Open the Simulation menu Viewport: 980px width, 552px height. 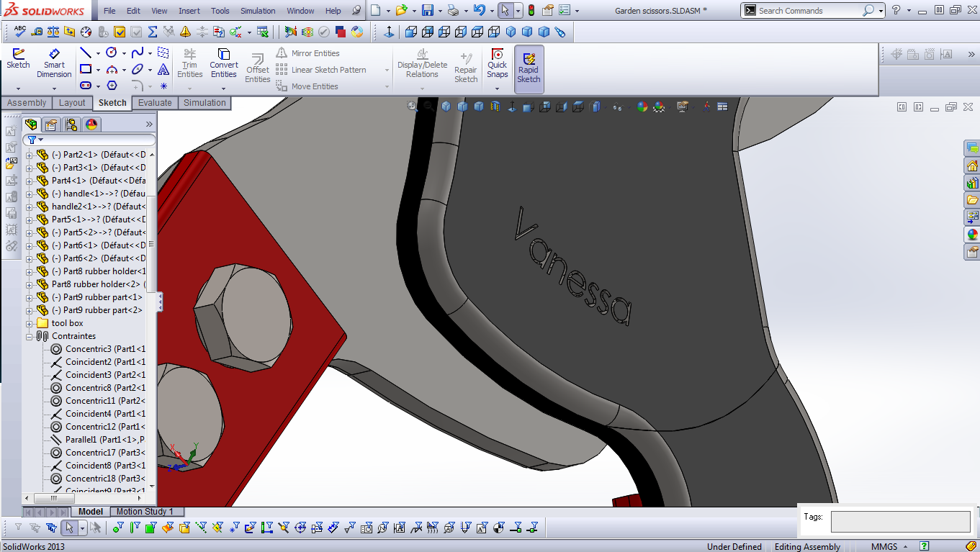[258, 11]
